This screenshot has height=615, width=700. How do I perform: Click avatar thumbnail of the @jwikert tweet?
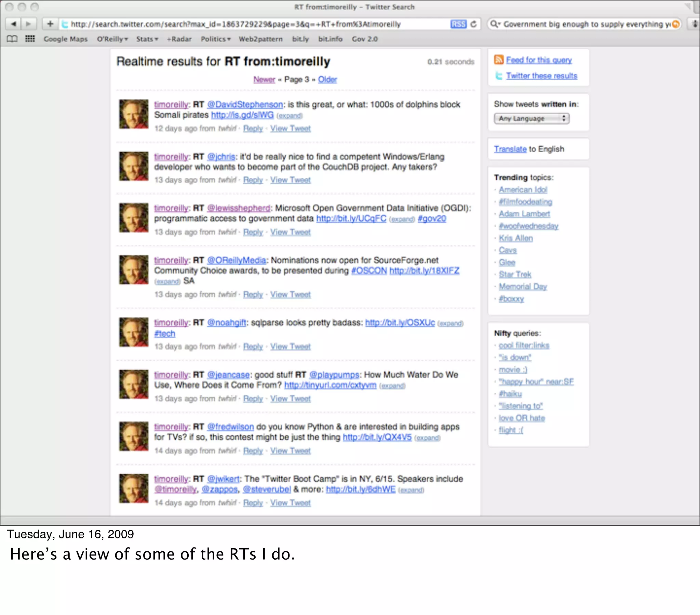tap(134, 488)
